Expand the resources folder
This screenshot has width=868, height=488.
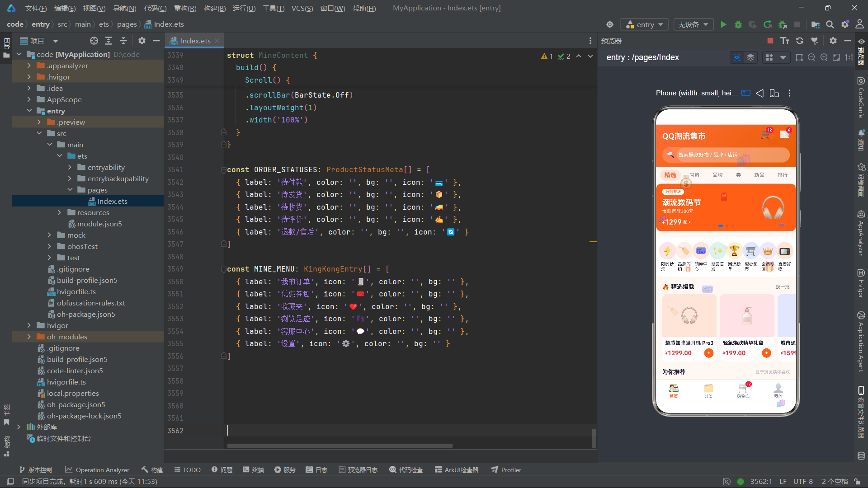[59, 212]
